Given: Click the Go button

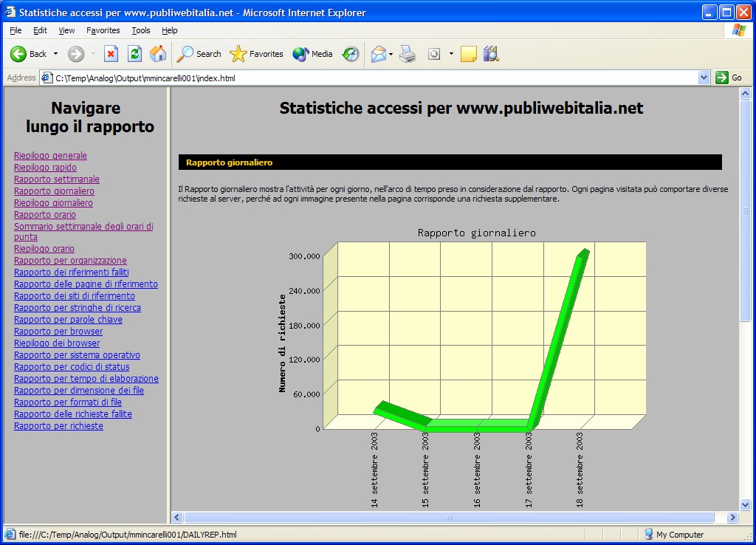Looking at the screenshot, I should [x=729, y=78].
